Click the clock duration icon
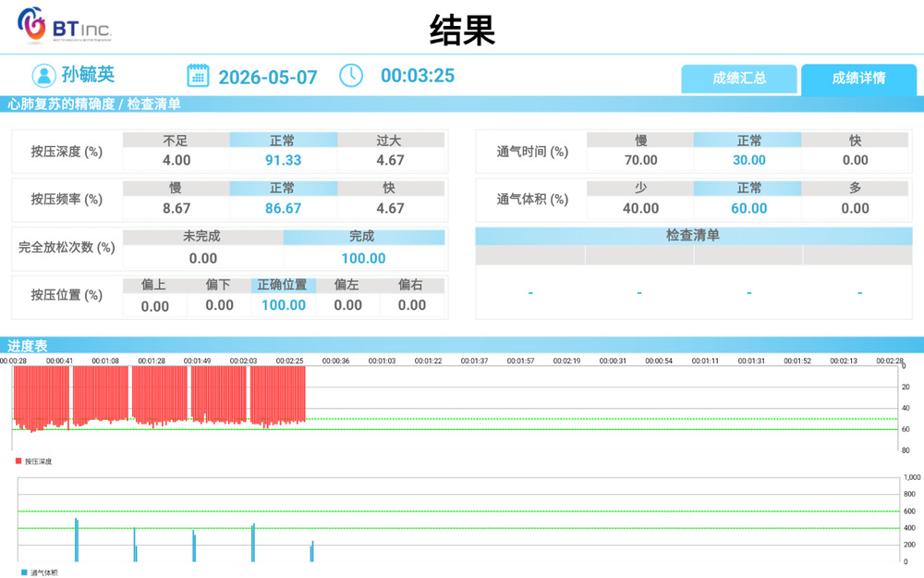The height and width of the screenshot is (578, 924). click(x=351, y=76)
